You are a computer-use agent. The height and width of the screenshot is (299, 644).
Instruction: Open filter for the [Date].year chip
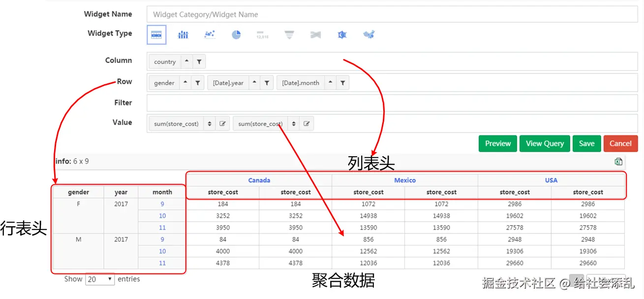pos(267,83)
